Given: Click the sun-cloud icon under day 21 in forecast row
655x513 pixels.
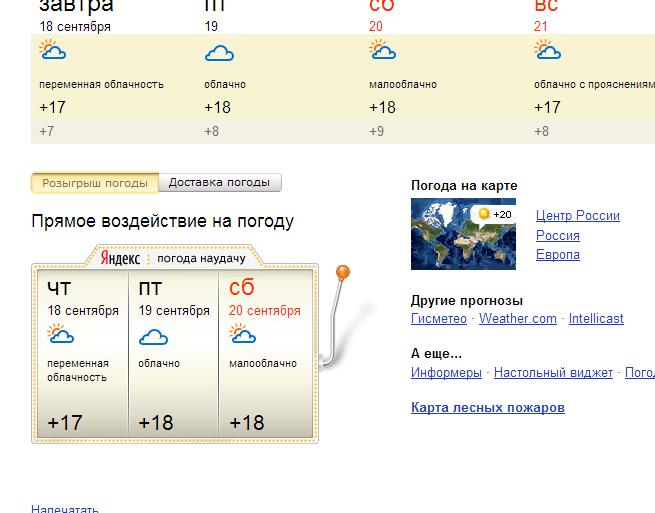Looking at the screenshot, I should pyautogui.click(x=548, y=49).
